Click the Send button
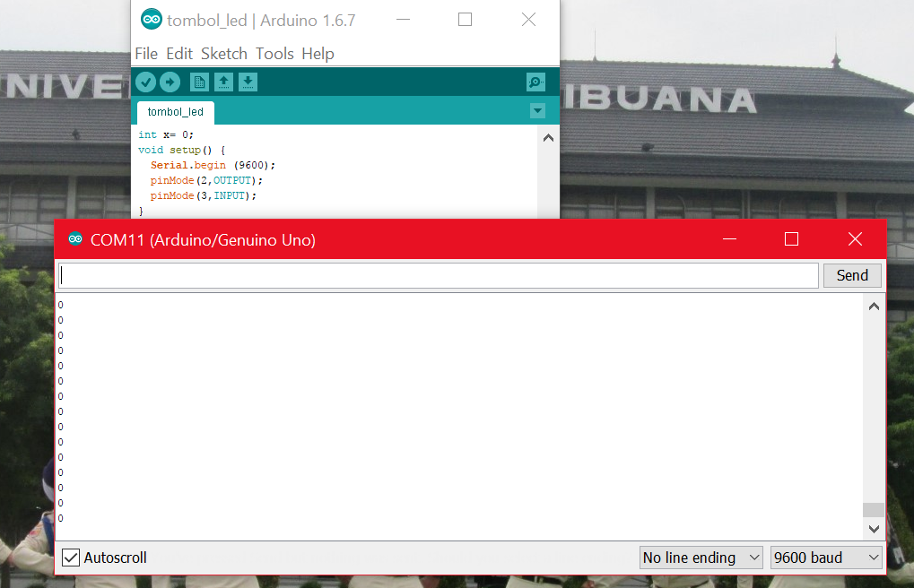This screenshot has height=588, width=914. [x=852, y=275]
